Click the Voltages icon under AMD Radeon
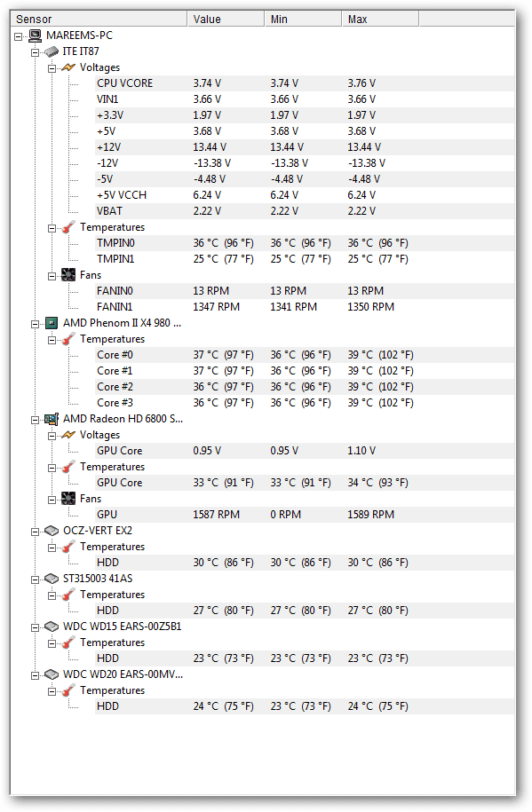Viewport: 532px width, 812px height. point(68,435)
